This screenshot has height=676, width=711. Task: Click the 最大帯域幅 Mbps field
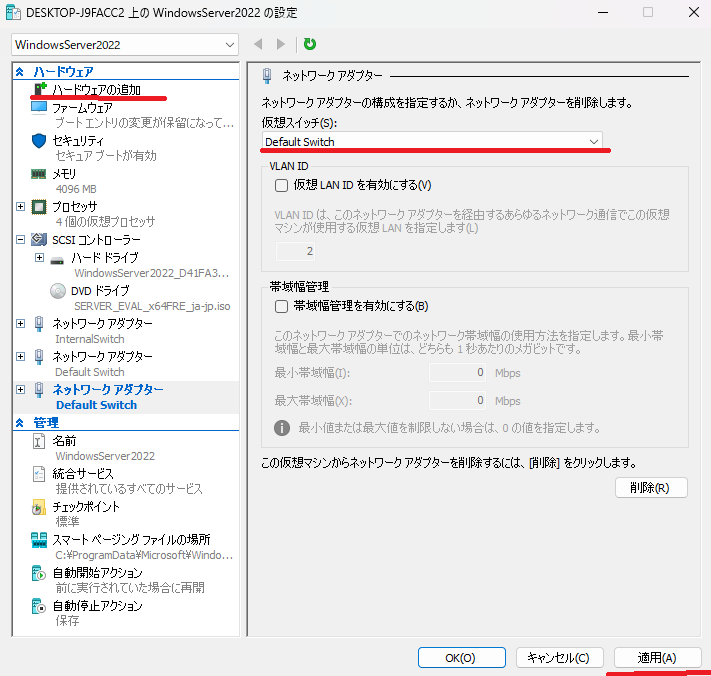458,401
